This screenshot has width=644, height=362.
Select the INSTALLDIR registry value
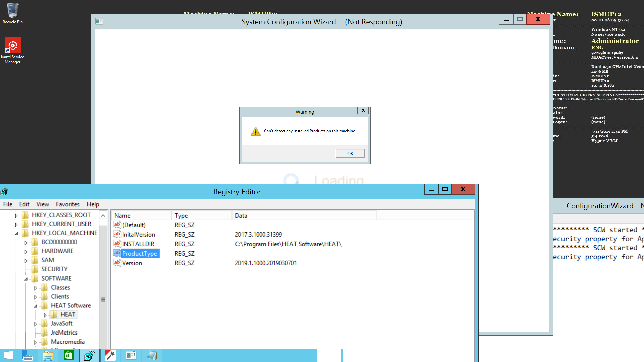tap(138, 244)
